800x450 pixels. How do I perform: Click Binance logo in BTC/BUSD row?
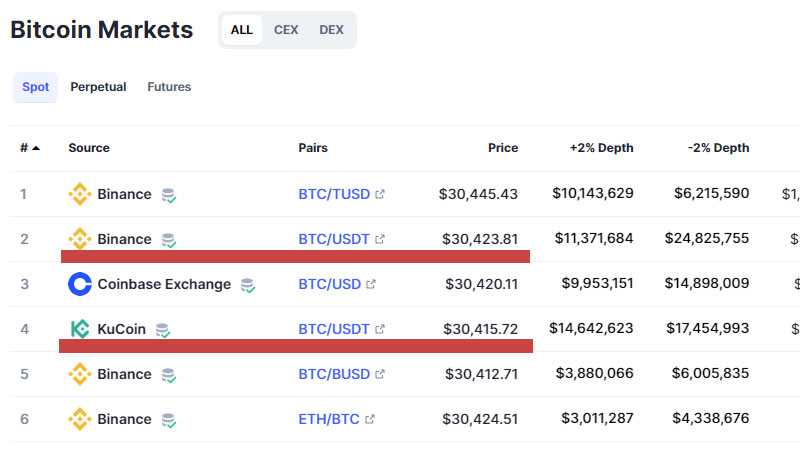point(80,374)
